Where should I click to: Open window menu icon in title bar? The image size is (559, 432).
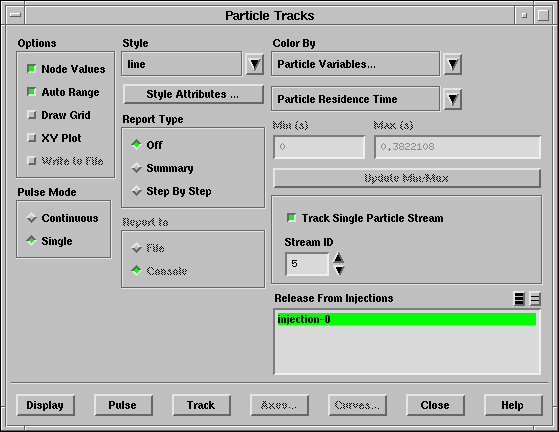coord(15,15)
